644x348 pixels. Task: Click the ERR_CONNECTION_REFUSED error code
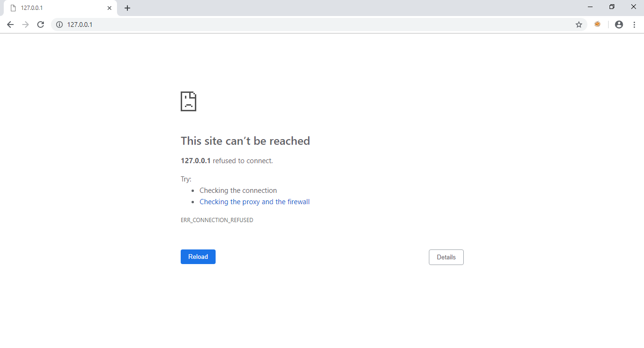pos(217,220)
